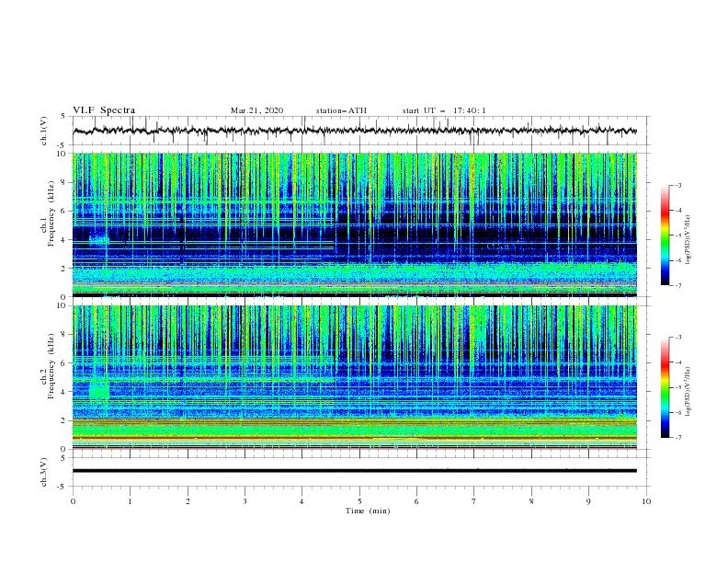This screenshot has width=728, height=563.
Task: Click time axis tick label '7'
Action: (x=473, y=501)
